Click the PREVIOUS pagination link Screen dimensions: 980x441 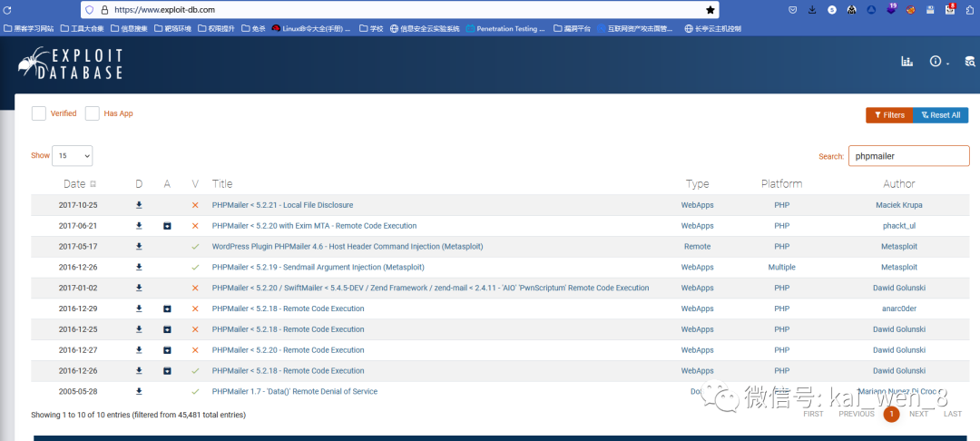(x=857, y=414)
